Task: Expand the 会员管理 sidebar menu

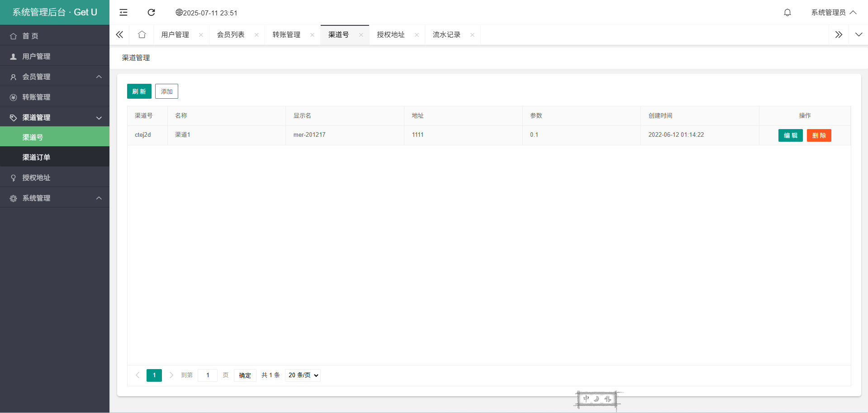Action: (x=54, y=77)
